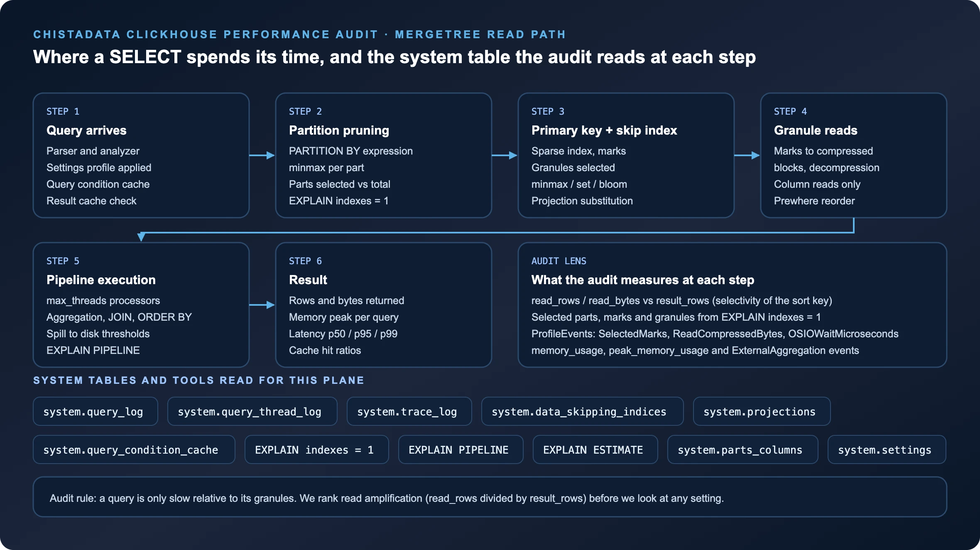Click the 'Query arrives' heading
Screen dimensions: 980x550
[x=86, y=130]
